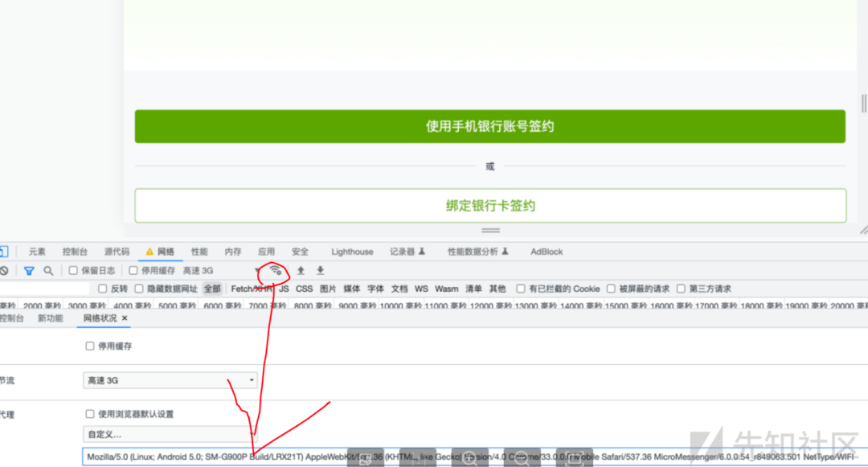Toggle 有已拦截的 Cookie checkbox
This screenshot has width=868, height=467.
[x=520, y=289]
